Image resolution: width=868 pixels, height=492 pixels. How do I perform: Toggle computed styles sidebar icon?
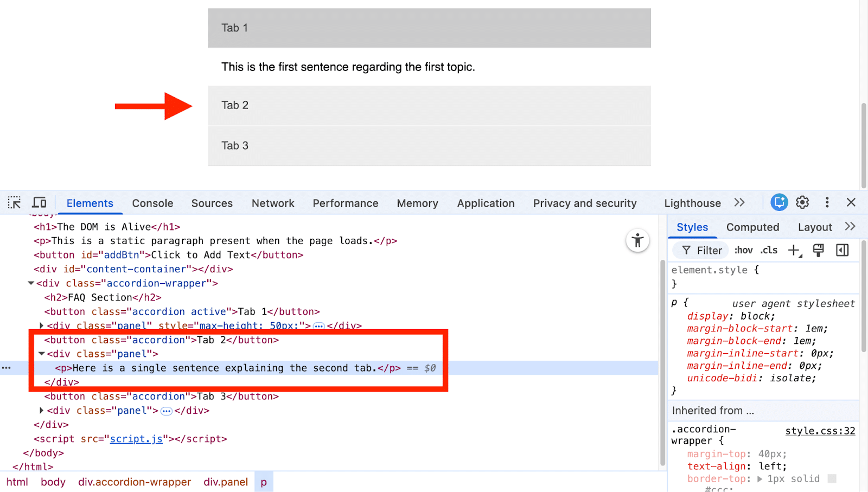[x=842, y=250]
